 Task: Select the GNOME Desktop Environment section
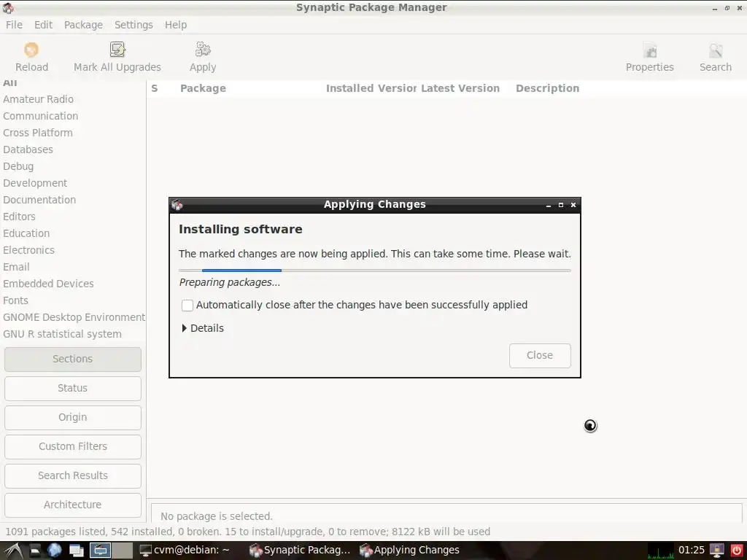[74, 317]
